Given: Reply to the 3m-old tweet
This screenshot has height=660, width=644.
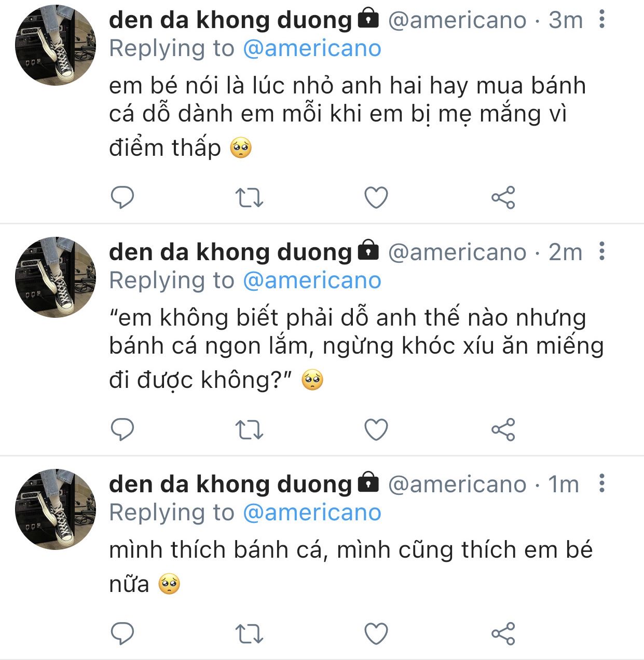Looking at the screenshot, I should 122,197.
